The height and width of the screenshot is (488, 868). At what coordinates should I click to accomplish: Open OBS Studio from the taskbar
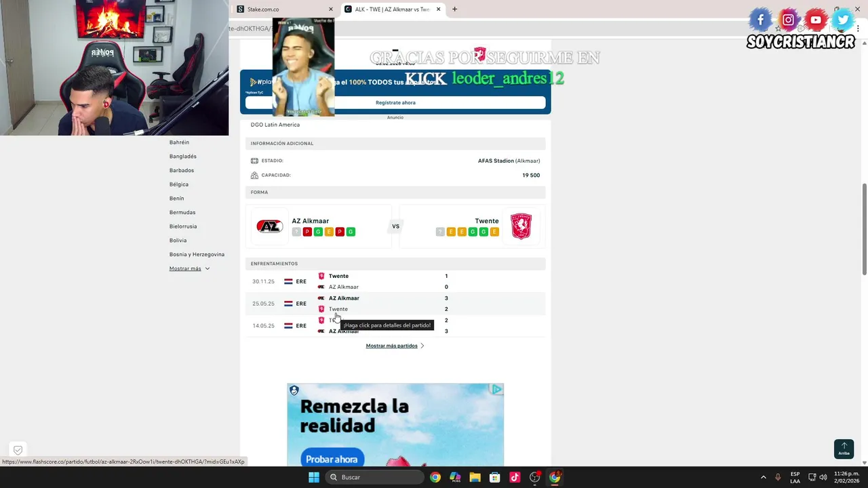535,477
